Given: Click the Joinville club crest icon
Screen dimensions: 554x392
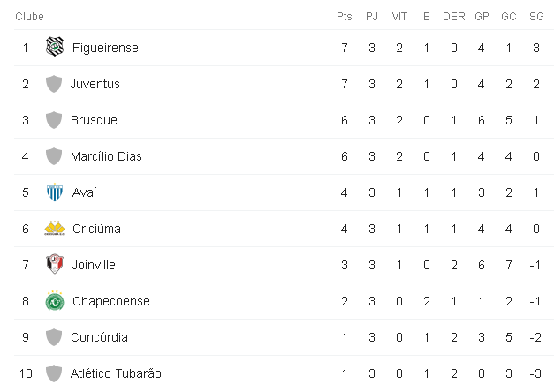Looking at the screenshot, I should coord(55,264).
